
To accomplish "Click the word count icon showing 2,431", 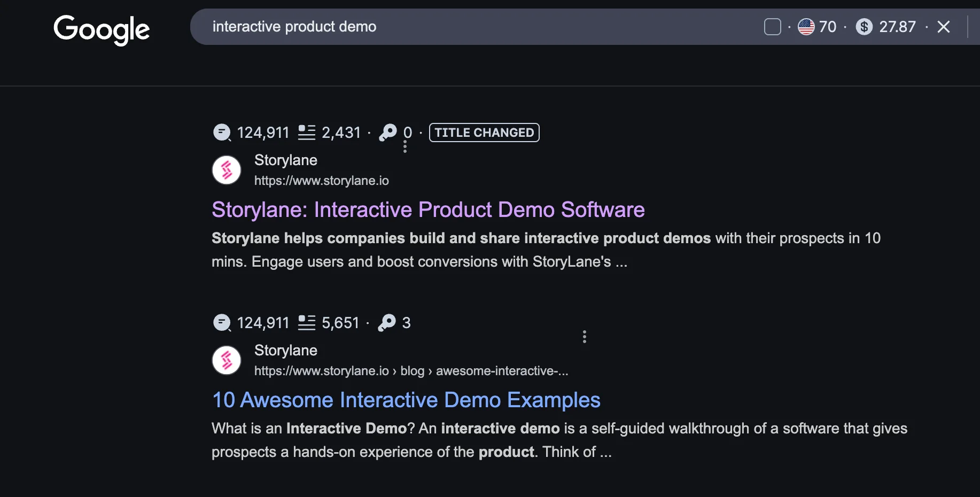I will pos(306,132).
